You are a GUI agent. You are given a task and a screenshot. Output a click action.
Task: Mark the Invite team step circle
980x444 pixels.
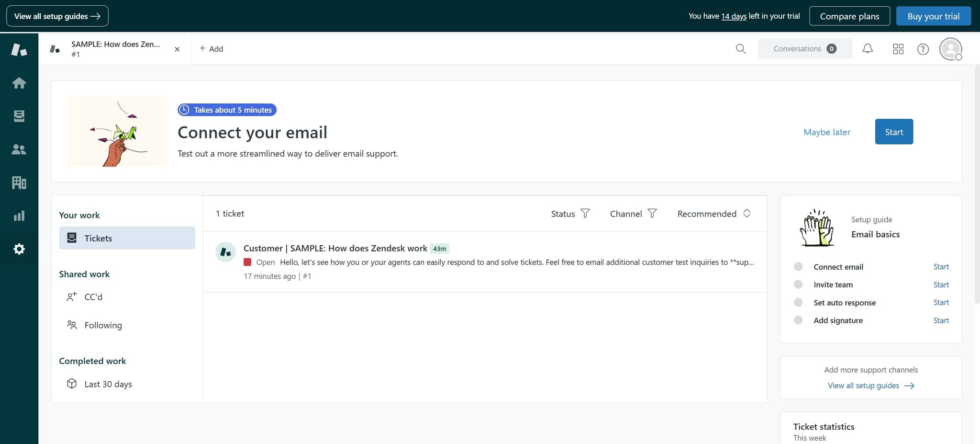(798, 284)
